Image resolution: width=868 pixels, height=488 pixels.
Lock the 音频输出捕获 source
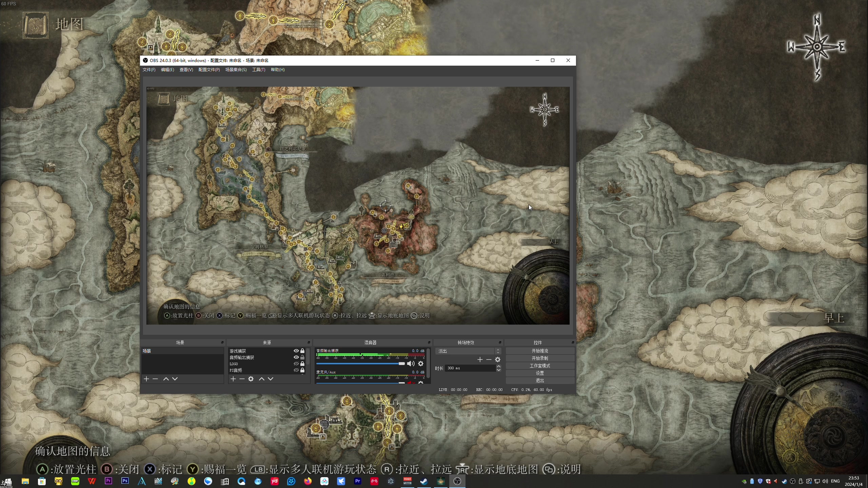[302, 358]
